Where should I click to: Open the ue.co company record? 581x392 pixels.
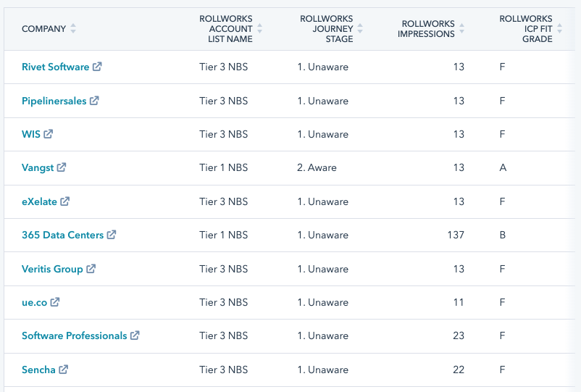pyautogui.click(x=35, y=303)
